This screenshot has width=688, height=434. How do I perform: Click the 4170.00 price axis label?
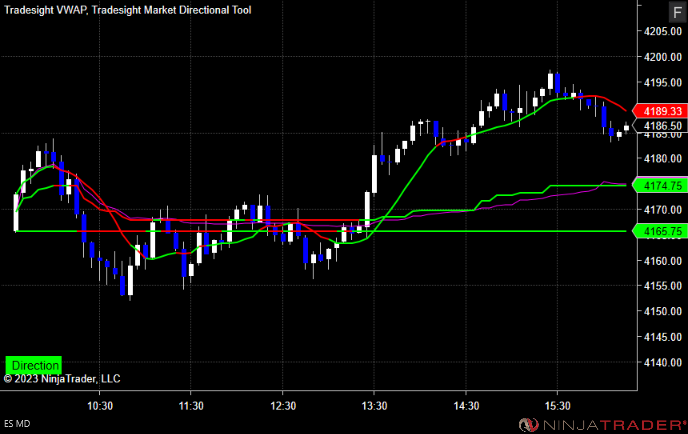click(663, 210)
